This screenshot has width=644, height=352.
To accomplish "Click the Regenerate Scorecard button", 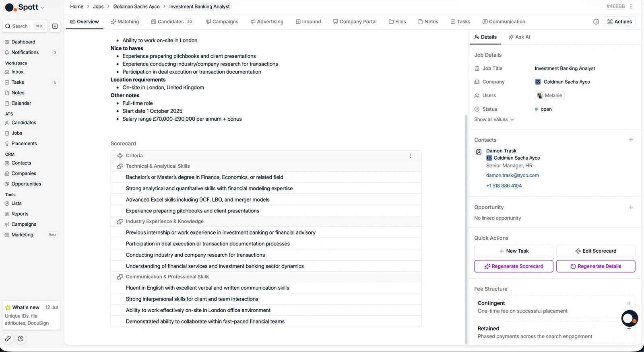I will point(514,266).
